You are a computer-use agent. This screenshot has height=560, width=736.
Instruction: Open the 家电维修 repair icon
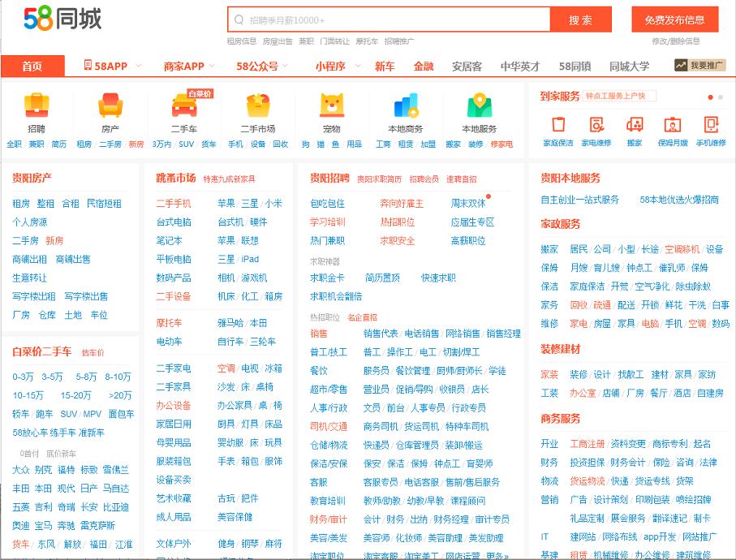[596, 124]
